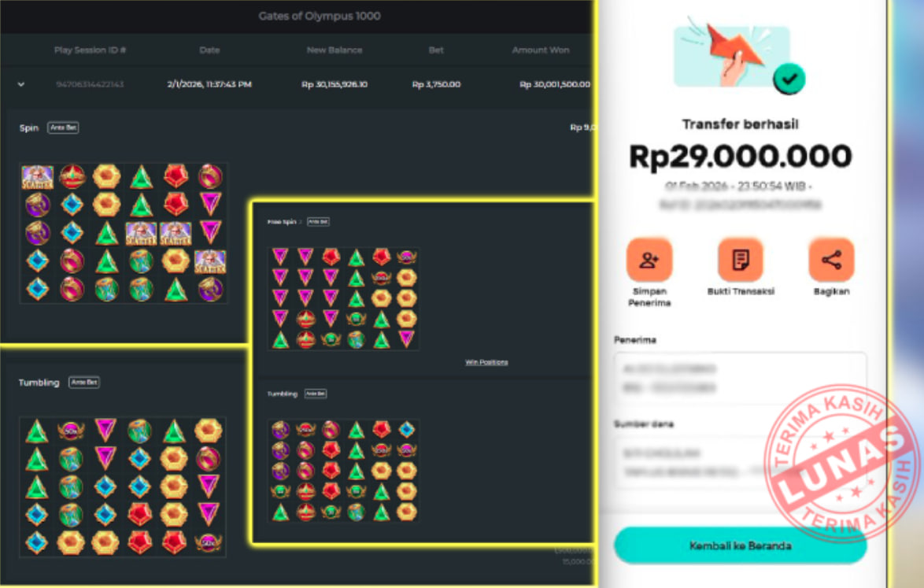Click the paper plane transfer illustration

[x=732, y=54]
